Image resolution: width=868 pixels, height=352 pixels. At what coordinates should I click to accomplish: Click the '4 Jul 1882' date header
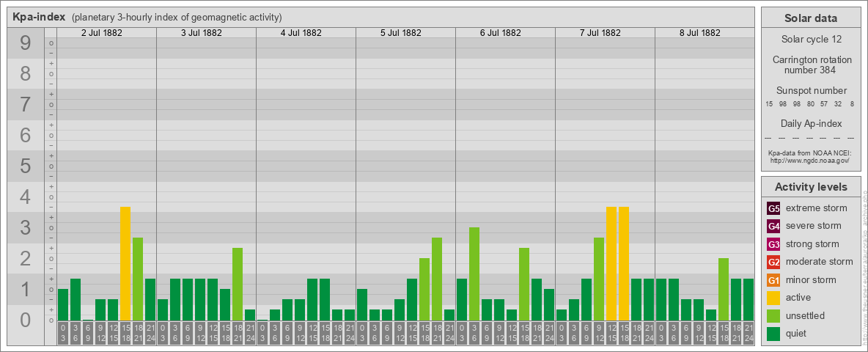(301, 33)
